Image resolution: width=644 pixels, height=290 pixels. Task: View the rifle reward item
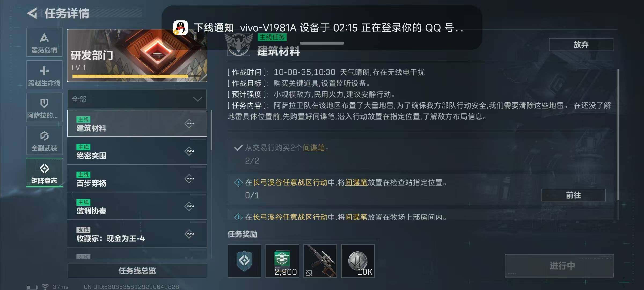320,261
